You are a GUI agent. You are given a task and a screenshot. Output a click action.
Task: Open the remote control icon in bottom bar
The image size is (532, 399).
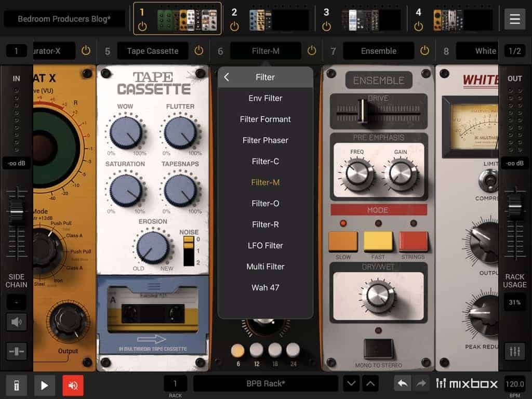(x=16, y=385)
